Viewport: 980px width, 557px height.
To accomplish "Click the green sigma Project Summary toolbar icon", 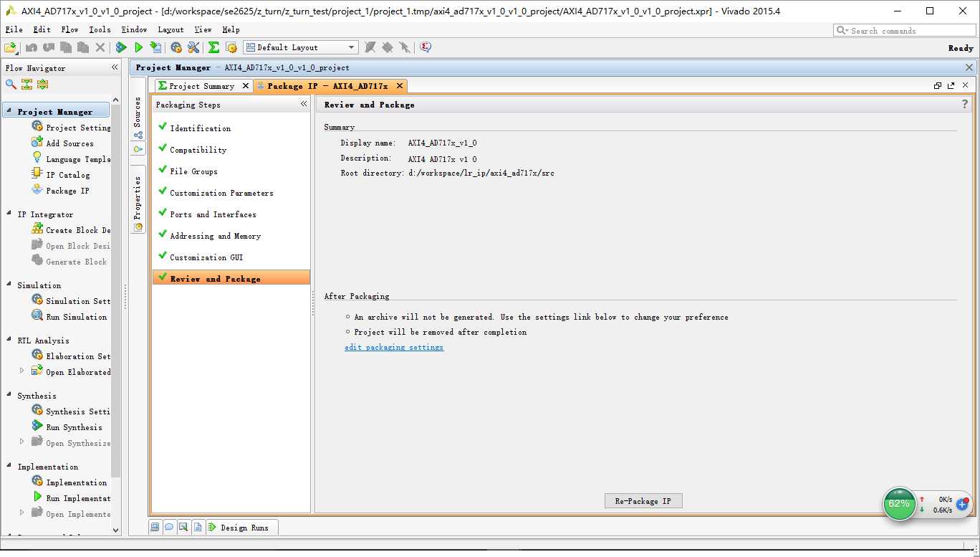I will point(213,47).
